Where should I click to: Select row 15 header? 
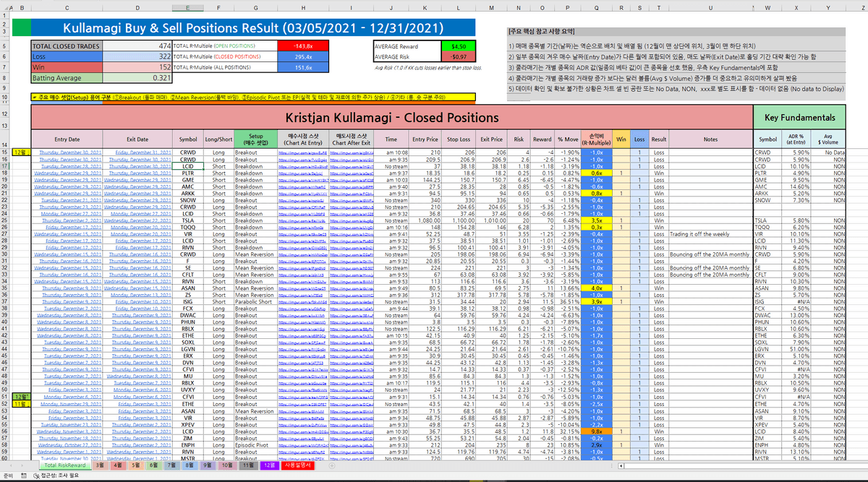(x=5, y=153)
